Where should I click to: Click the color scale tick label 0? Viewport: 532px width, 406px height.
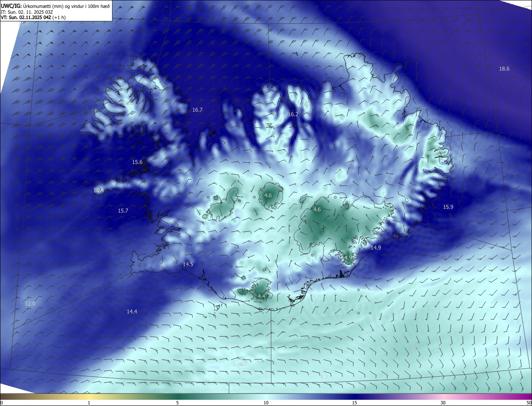[2, 403]
